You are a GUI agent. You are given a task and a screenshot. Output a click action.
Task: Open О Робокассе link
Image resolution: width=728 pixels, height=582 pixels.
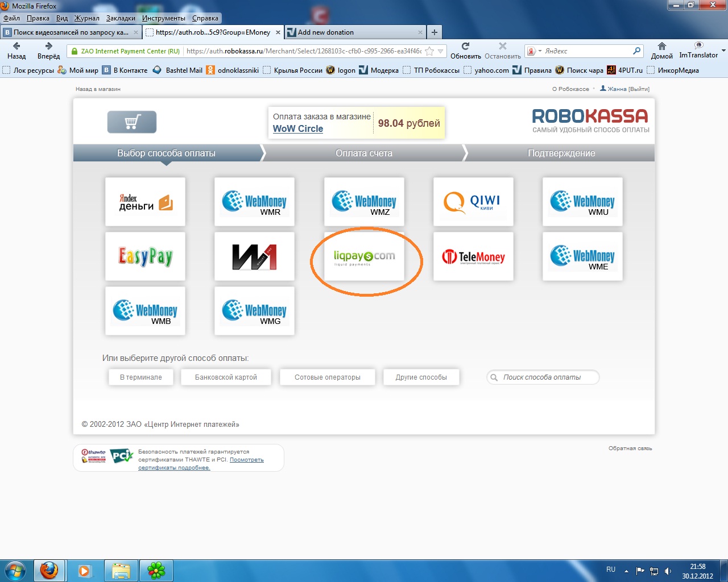(570, 89)
